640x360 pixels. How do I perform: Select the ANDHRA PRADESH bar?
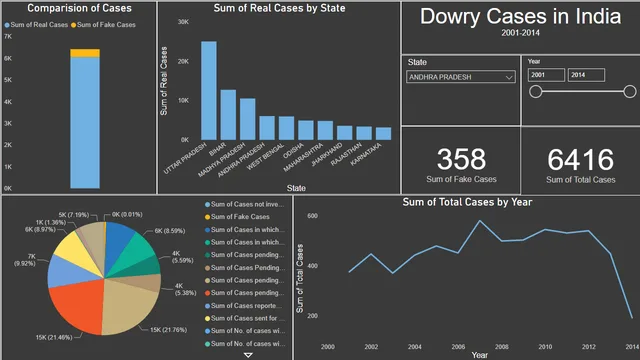pyautogui.click(x=267, y=128)
